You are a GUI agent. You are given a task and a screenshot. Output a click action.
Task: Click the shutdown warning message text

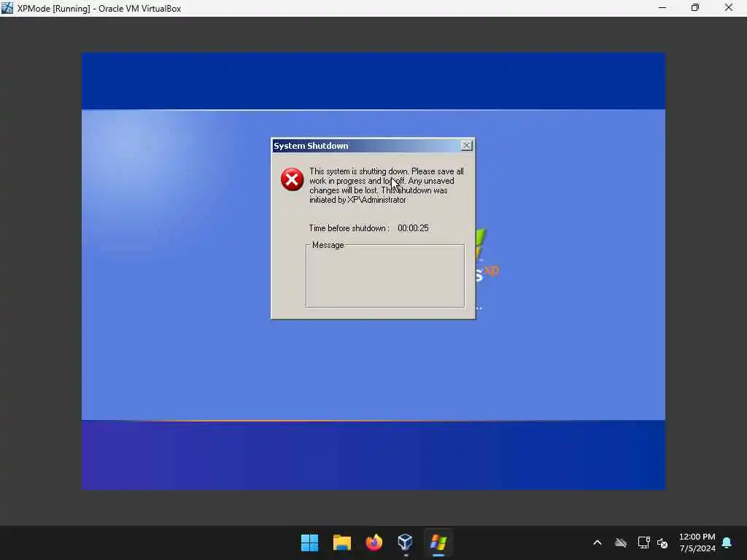pos(387,185)
